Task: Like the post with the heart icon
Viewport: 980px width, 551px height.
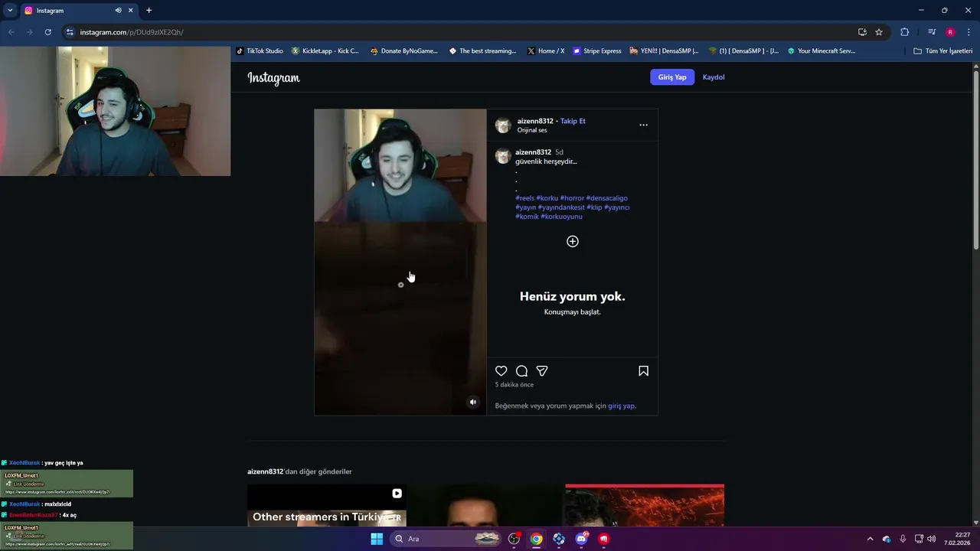Action: [x=501, y=371]
